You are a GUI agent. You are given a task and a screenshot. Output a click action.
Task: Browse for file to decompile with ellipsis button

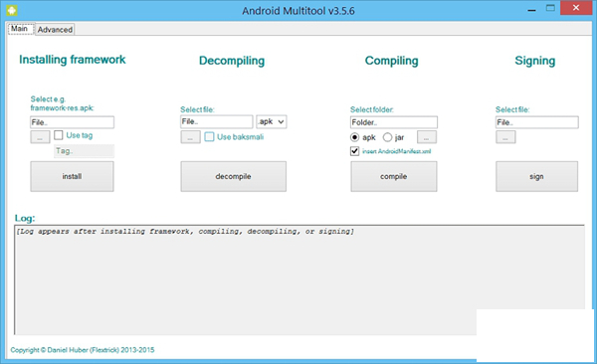click(x=190, y=137)
